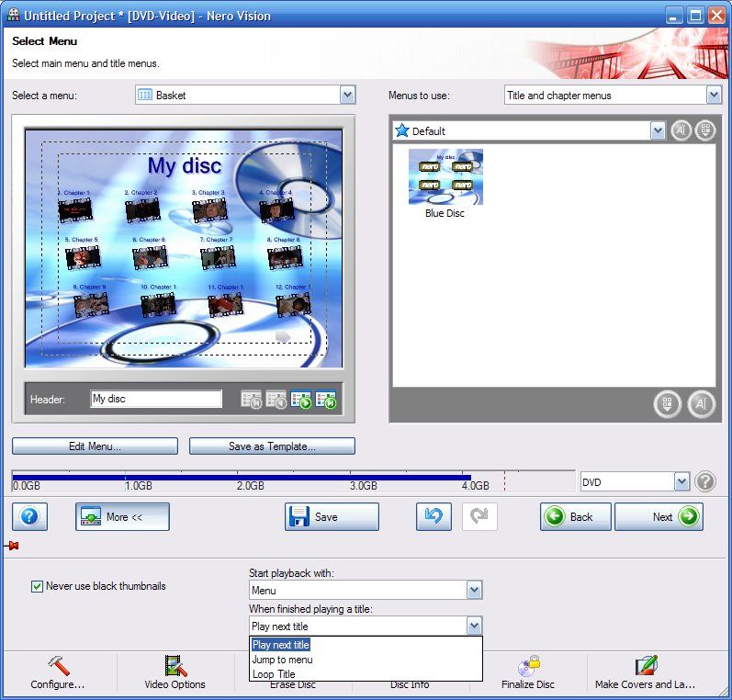Open Video Options
This screenshot has width=732, height=700.
(175, 672)
